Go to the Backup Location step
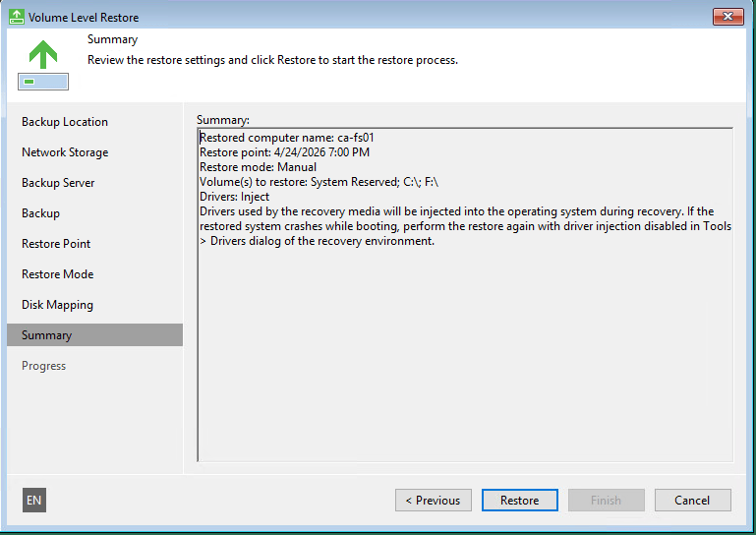 [65, 122]
